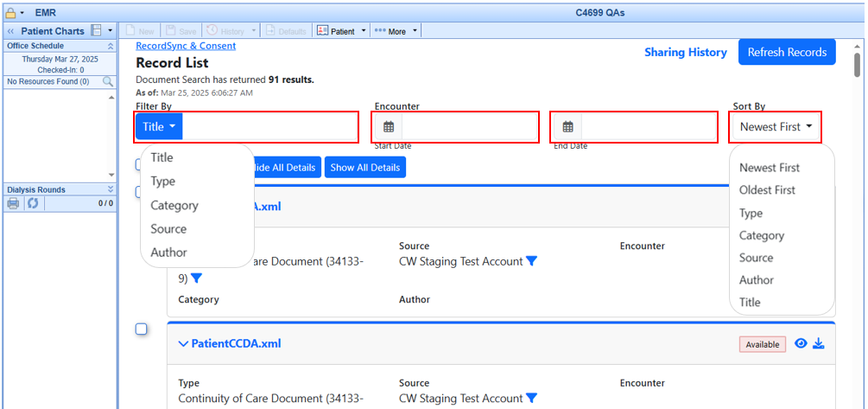Click the layout icon beside Patient Charts

(96, 30)
